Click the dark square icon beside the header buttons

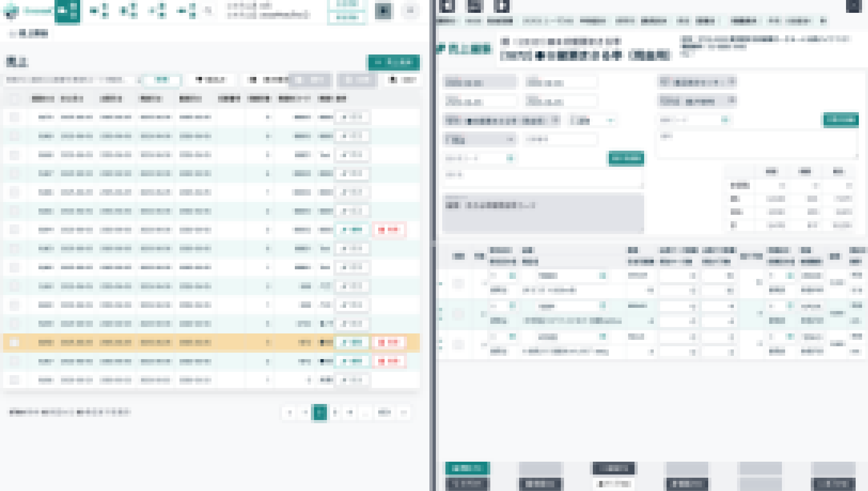point(383,11)
